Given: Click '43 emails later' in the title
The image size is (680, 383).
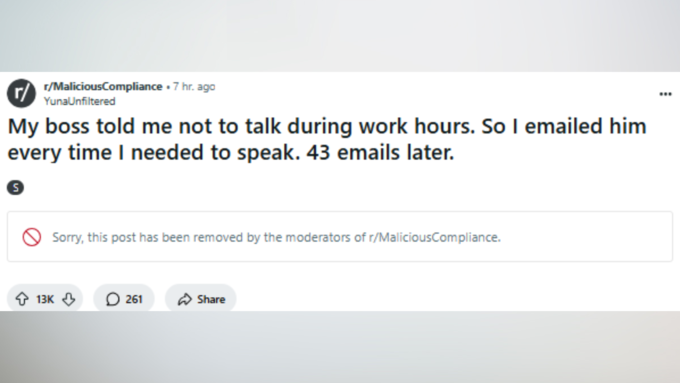Looking at the screenshot, I should (x=380, y=153).
